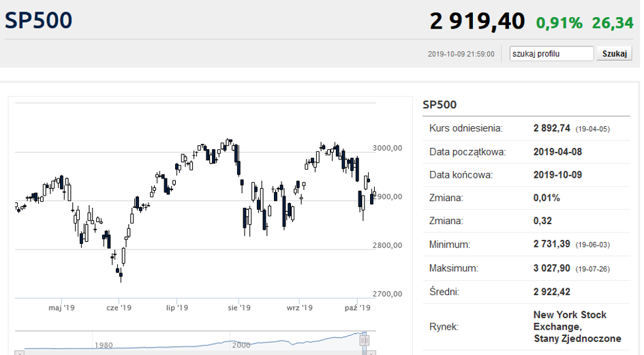
Task: Click the 3000,00 price axis label
Action: click(387, 148)
